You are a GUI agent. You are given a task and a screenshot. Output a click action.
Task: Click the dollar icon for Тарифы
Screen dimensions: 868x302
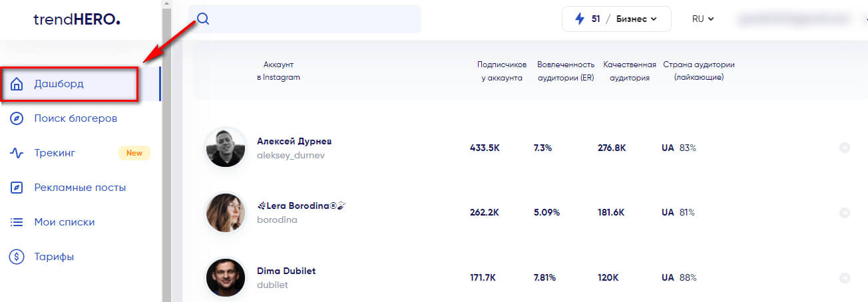click(x=17, y=257)
